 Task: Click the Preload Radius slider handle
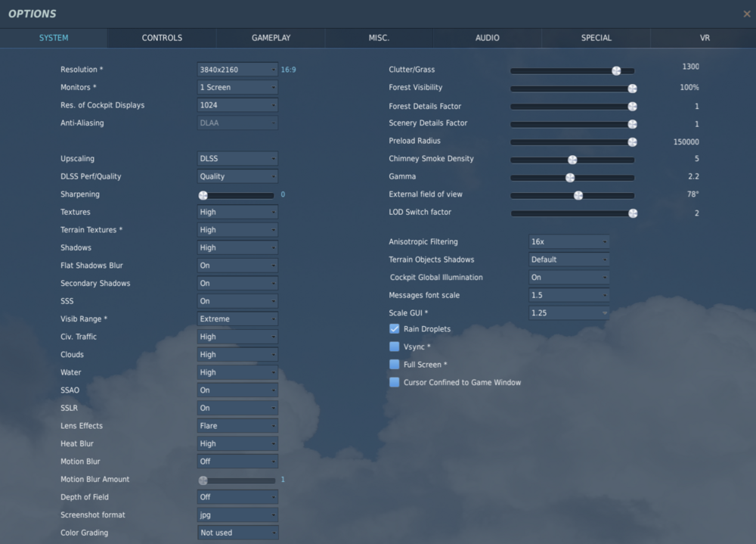pos(633,142)
